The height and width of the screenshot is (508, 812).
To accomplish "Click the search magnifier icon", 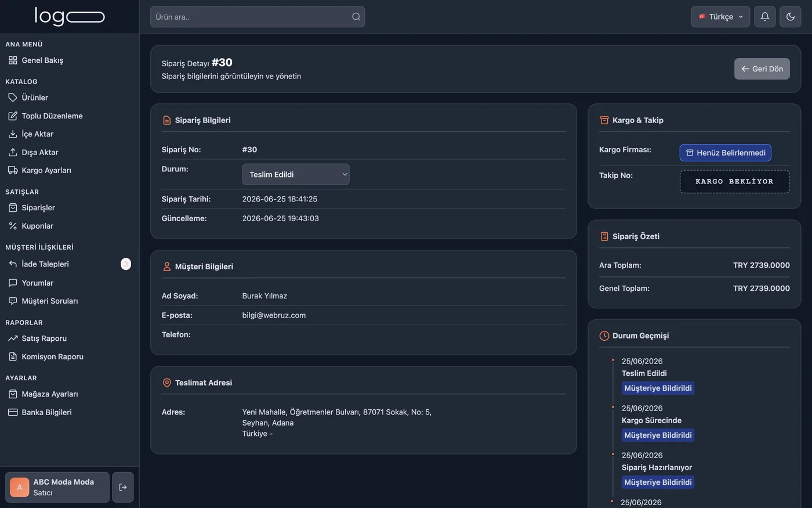I will point(356,17).
